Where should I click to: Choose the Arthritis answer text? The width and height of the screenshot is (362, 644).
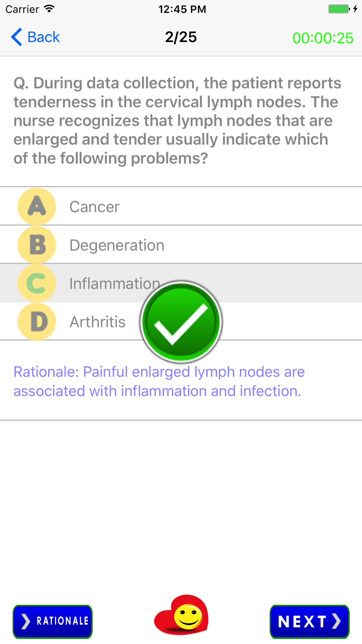[x=98, y=322]
